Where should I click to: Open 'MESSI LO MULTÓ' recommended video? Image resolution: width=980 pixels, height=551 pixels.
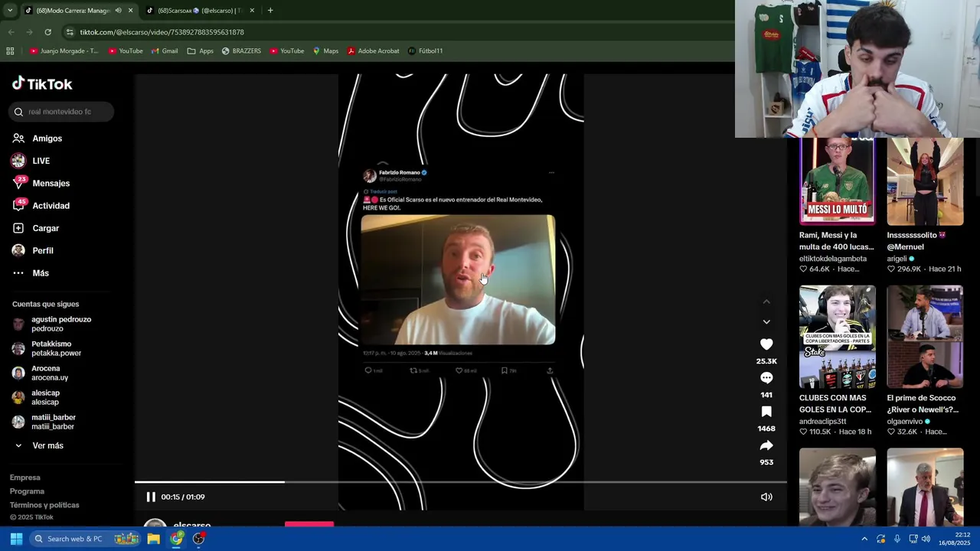[838, 181]
